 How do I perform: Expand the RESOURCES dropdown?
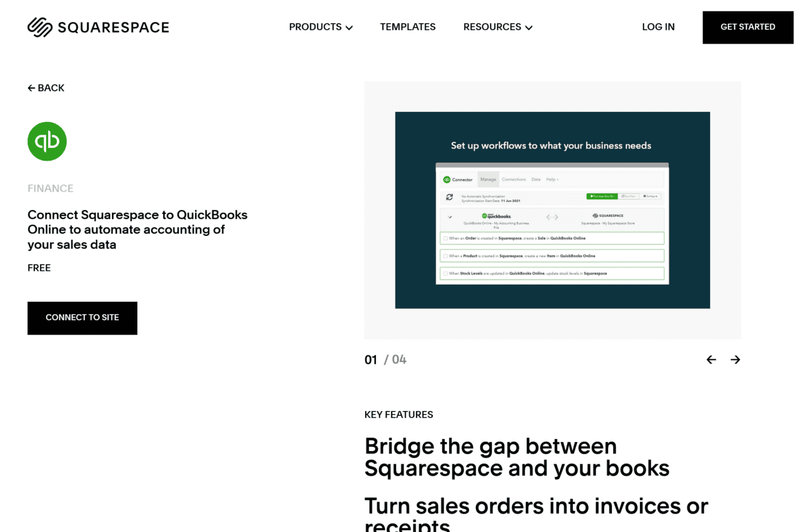click(497, 27)
